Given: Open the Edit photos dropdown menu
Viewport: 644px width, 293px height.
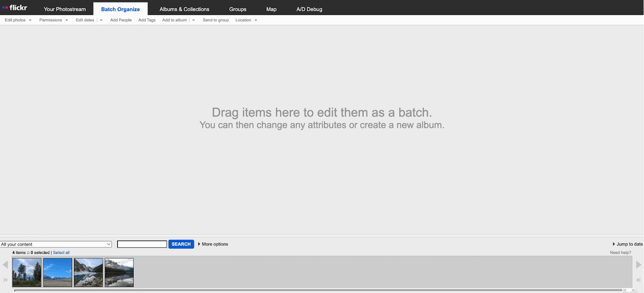Looking at the screenshot, I should coord(18,20).
